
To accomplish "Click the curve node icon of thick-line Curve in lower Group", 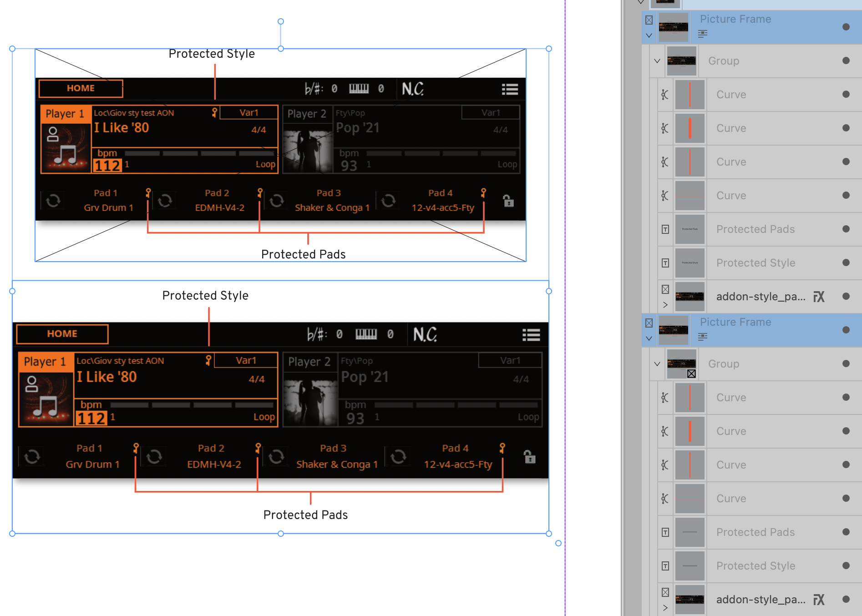I will [665, 431].
